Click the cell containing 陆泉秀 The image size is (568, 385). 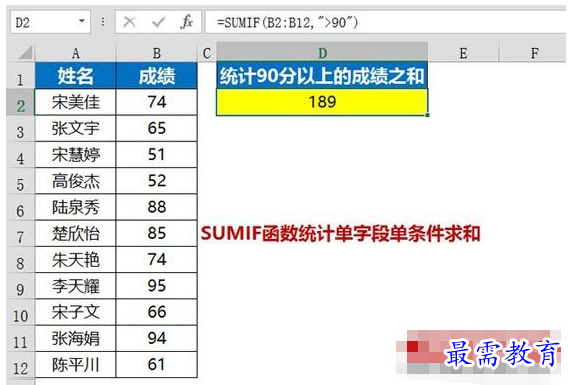75,207
